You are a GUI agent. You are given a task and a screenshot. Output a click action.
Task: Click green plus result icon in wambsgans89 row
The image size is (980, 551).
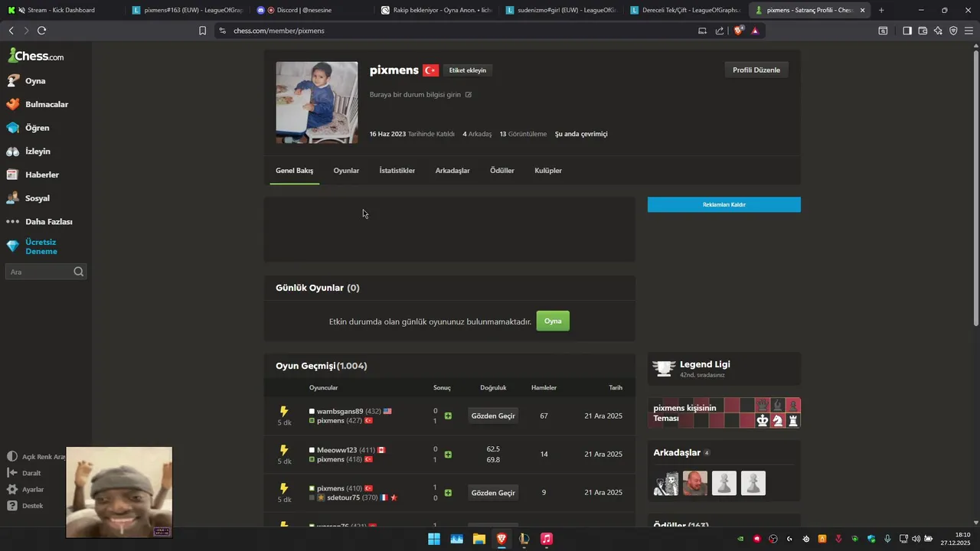pos(448,416)
